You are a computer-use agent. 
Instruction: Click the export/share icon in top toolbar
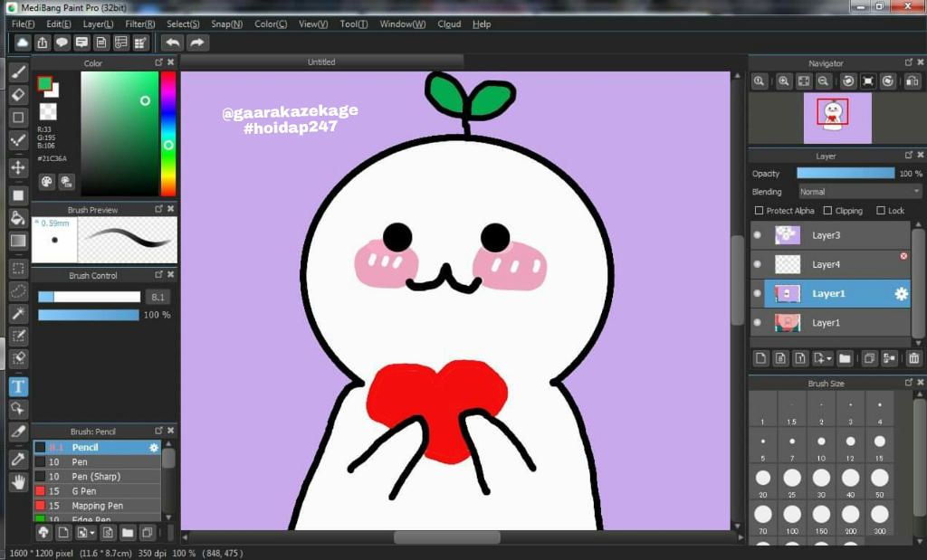[x=43, y=43]
